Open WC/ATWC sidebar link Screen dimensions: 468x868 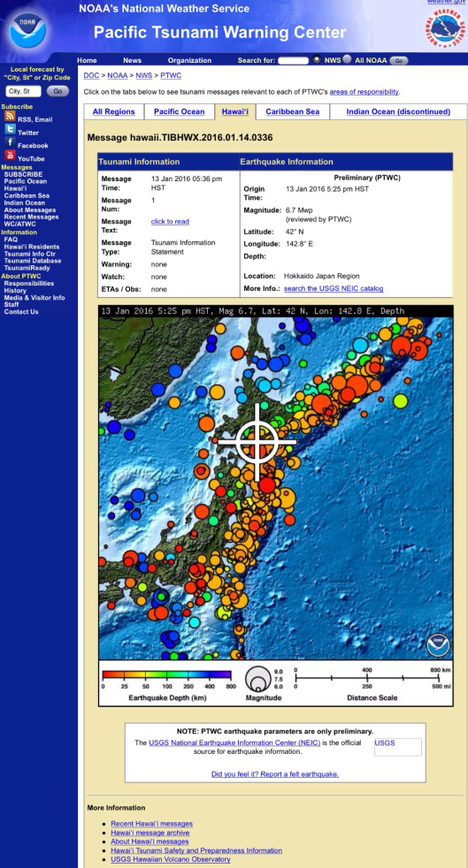(20, 225)
